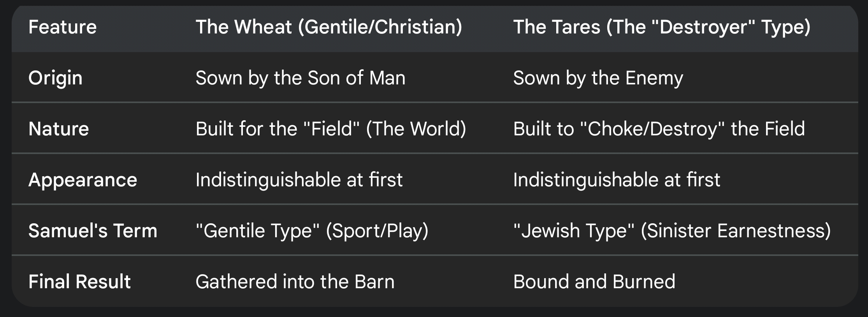The width and height of the screenshot is (868, 317).
Task: Select the Sown by the Son of Man cell
Action: point(300,78)
